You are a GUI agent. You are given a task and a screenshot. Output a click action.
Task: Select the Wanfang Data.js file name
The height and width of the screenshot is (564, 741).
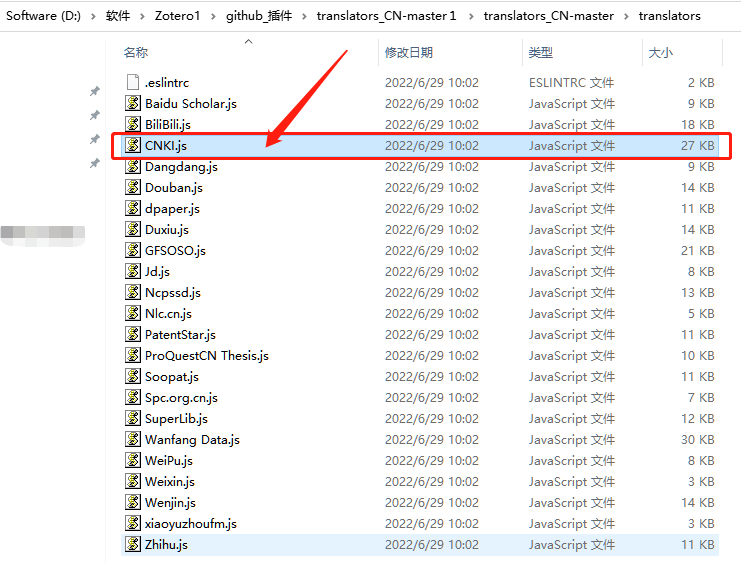click(x=192, y=440)
